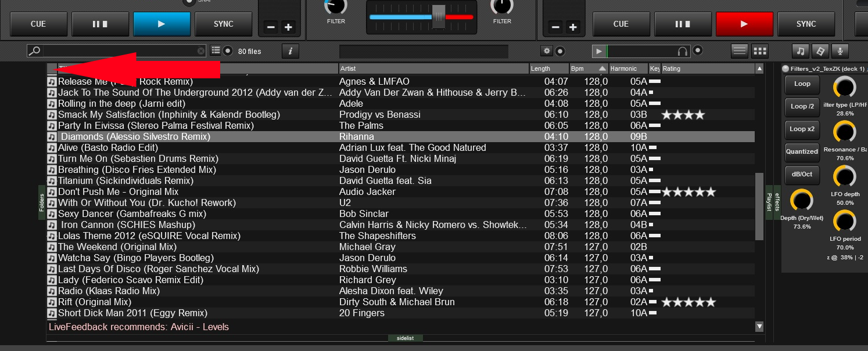Click CUE on the right deck
The height and width of the screenshot is (351, 868).
(621, 24)
